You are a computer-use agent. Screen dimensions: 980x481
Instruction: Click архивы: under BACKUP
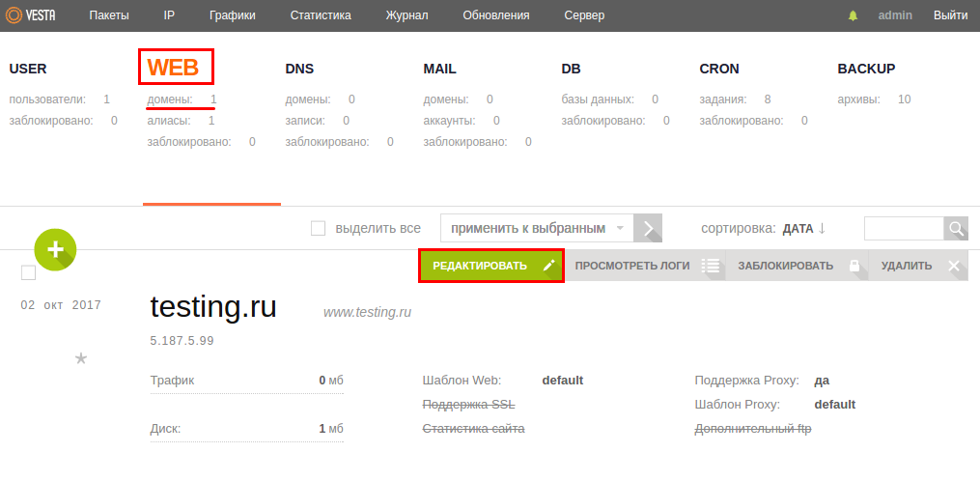858,99
